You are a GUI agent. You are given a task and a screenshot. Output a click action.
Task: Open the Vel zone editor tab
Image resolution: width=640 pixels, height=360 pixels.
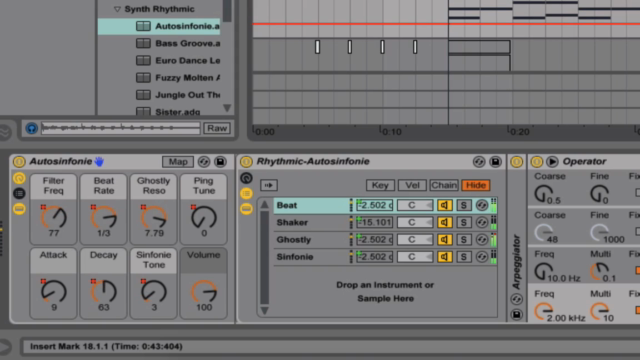click(412, 185)
